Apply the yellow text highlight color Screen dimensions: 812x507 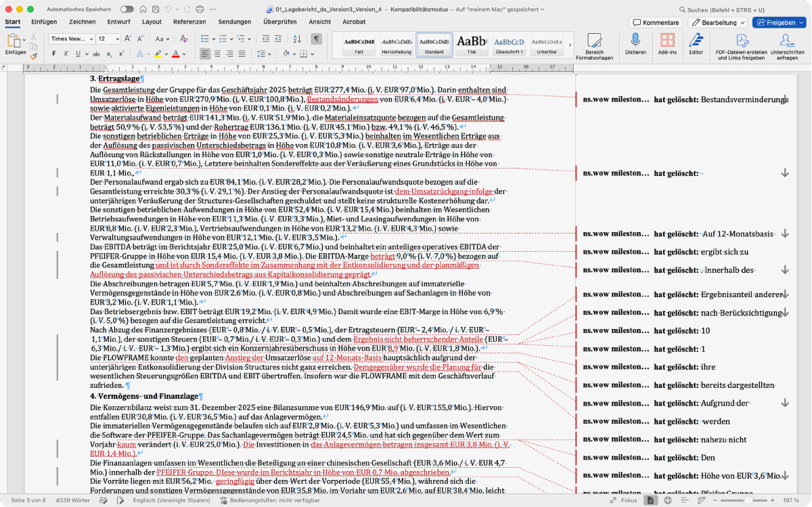(158, 54)
